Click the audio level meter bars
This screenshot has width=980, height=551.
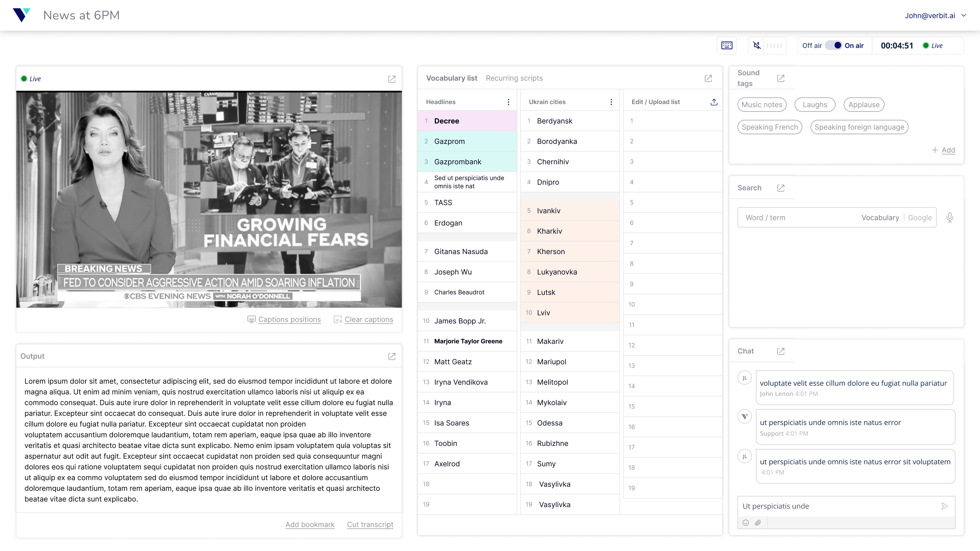coord(774,46)
